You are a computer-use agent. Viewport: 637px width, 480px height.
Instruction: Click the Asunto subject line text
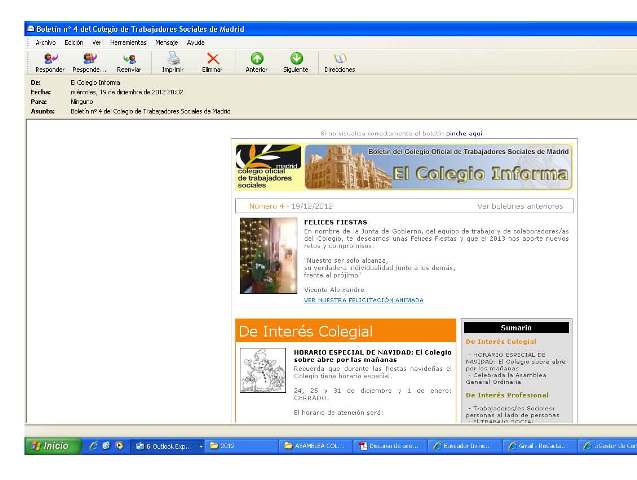150,111
